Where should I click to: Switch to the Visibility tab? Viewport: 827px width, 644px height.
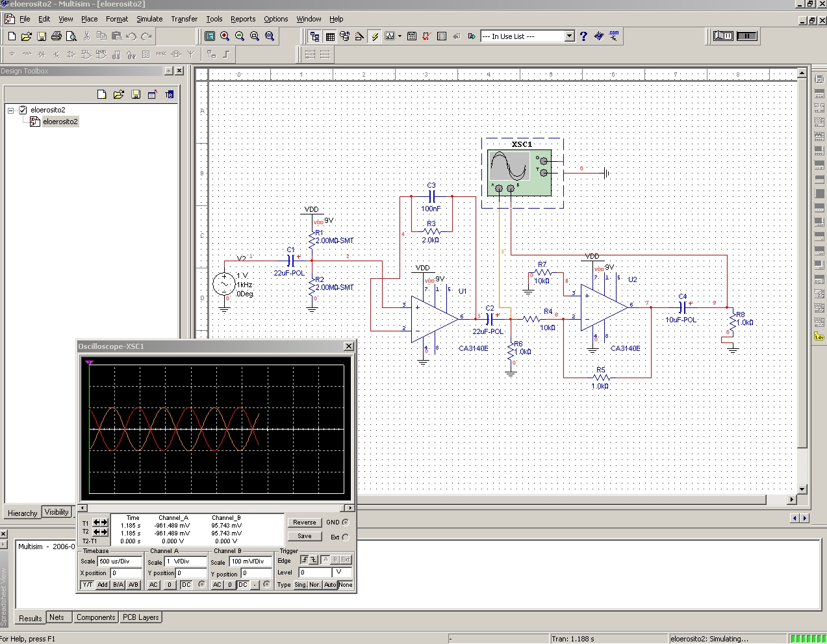click(x=57, y=512)
